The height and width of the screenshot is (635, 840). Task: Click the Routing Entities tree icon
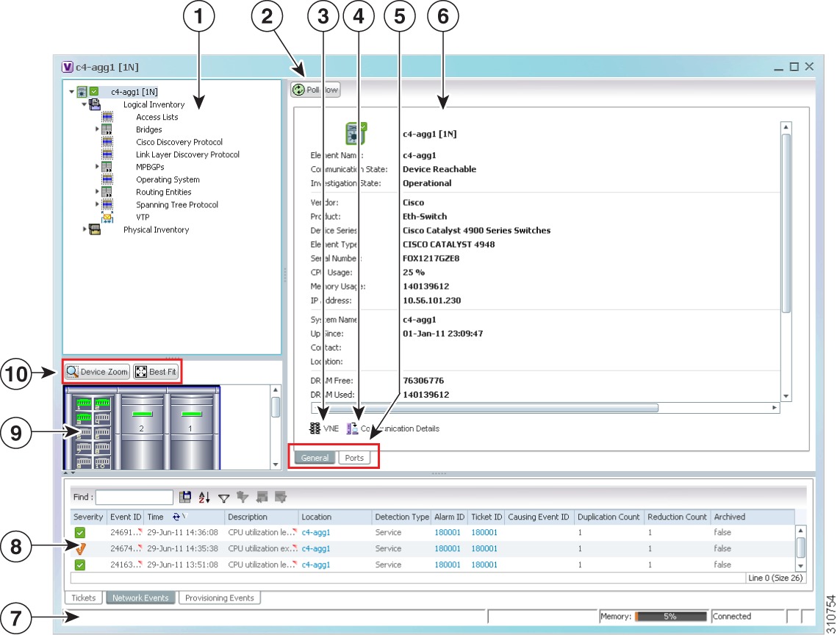tap(107, 192)
